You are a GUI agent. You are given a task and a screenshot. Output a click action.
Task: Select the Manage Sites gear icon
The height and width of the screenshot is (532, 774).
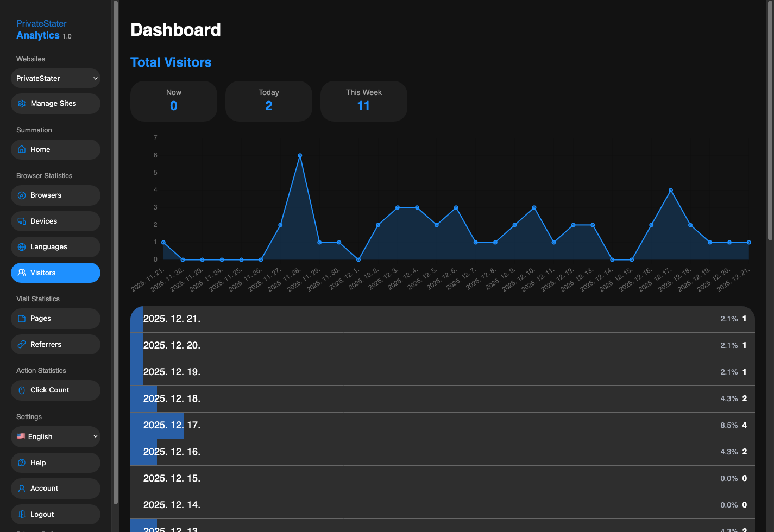(22, 103)
